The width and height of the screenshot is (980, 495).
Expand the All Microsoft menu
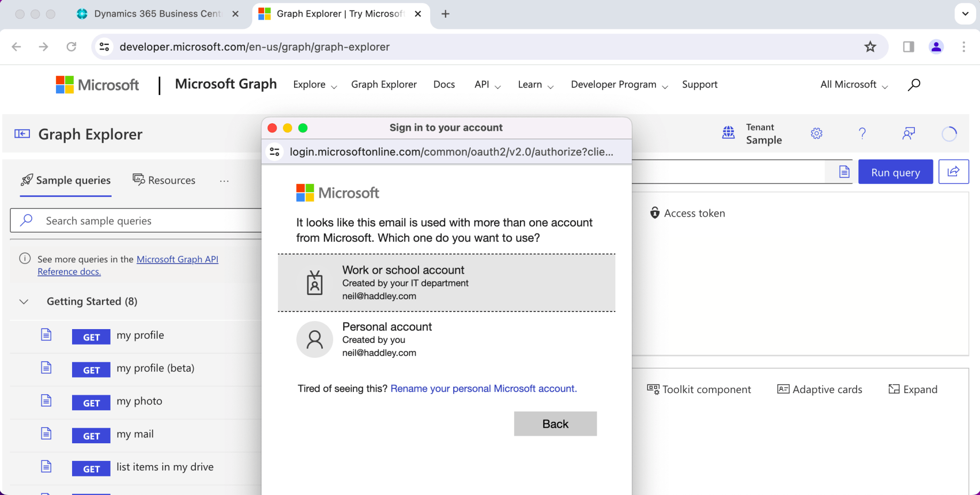pos(853,85)
